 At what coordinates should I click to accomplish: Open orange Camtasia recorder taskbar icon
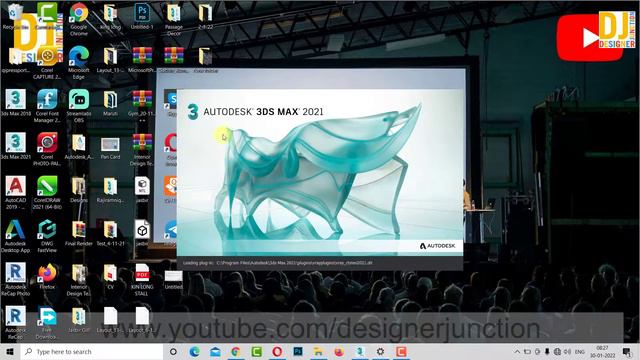coord(401,351)
